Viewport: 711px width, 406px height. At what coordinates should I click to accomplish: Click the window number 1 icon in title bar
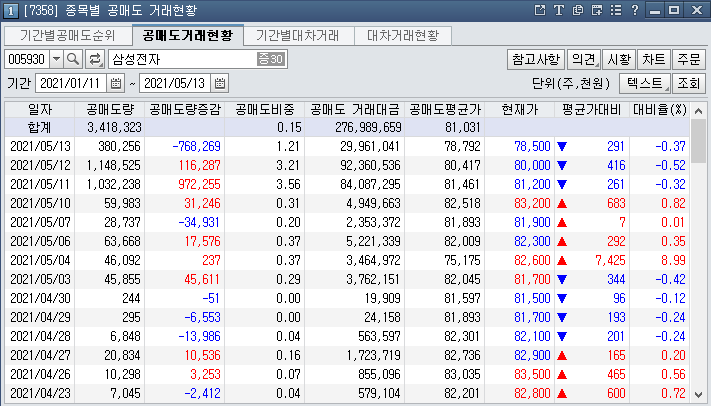point(10,10)
